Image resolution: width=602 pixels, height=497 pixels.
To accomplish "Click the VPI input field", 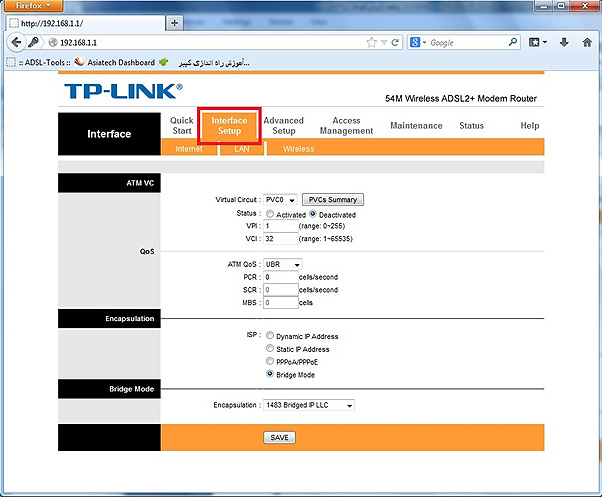I will (x=281, y=226).
